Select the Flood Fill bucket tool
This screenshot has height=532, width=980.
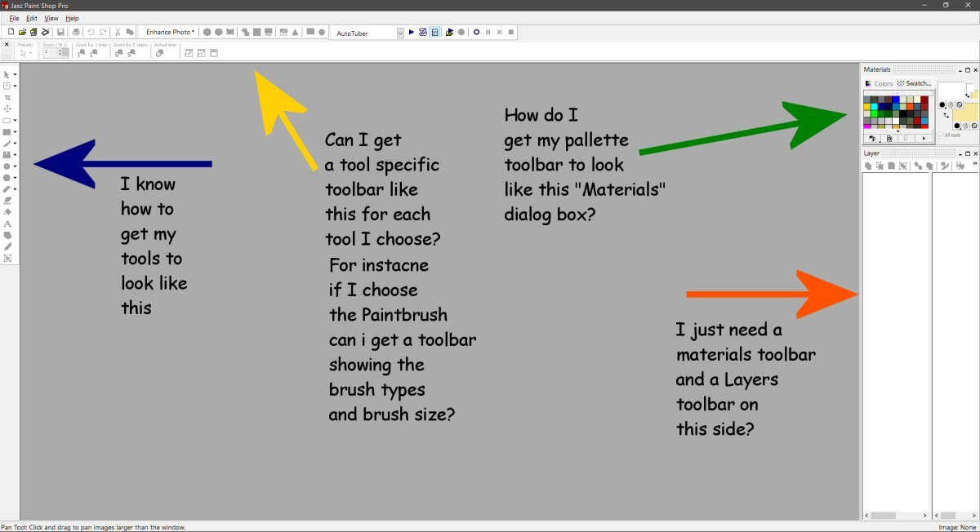pos(7,212)
